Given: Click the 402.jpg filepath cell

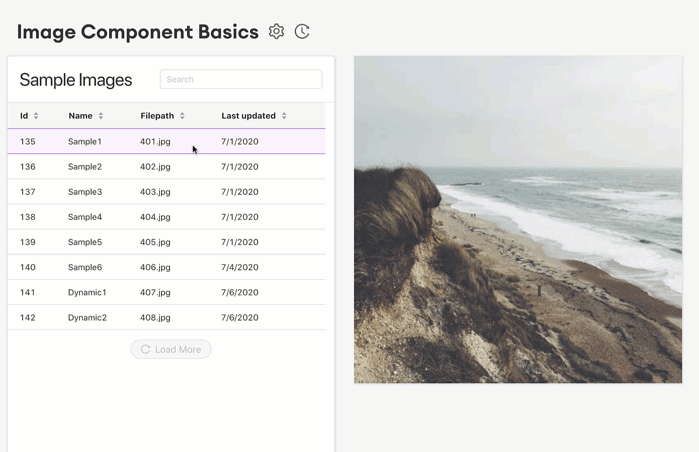Looking at the screenshot, I should click(x=155, y=167).
